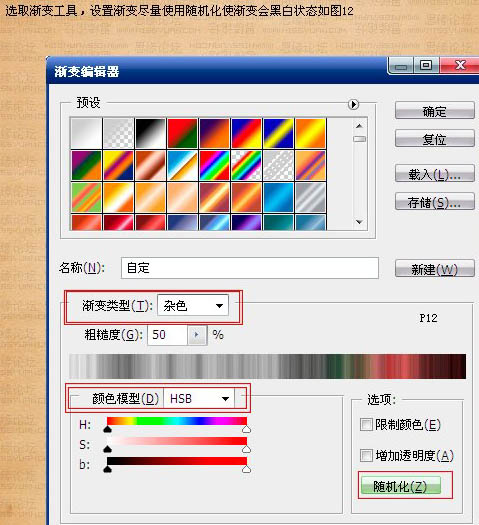Select the black to white gradient preset

(x=150, y=133)
